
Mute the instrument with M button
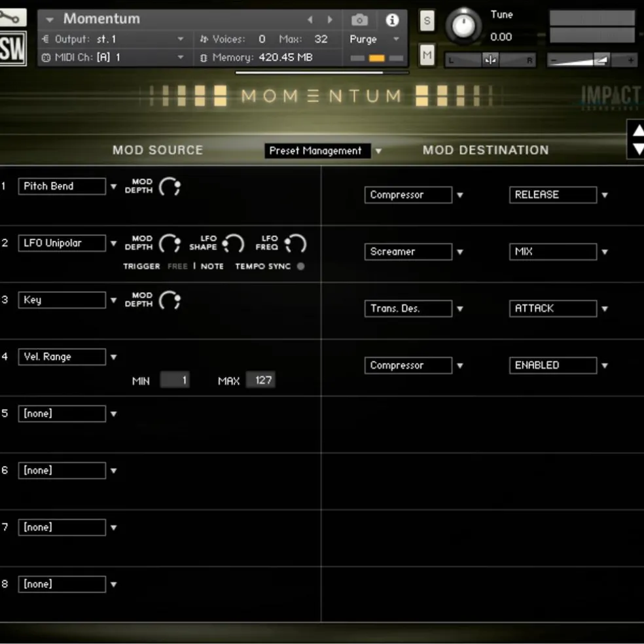[427, 54]
